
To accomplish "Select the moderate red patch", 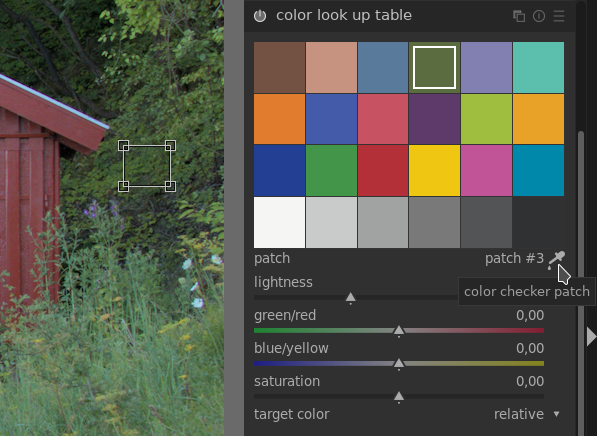I will (x=383, y=119).
